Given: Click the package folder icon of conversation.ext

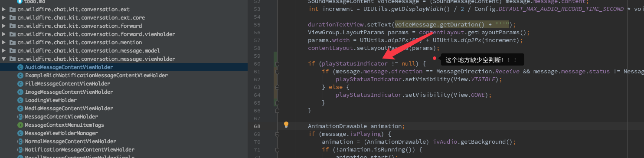Looking at the screenshot, I should tap(13, 10).
